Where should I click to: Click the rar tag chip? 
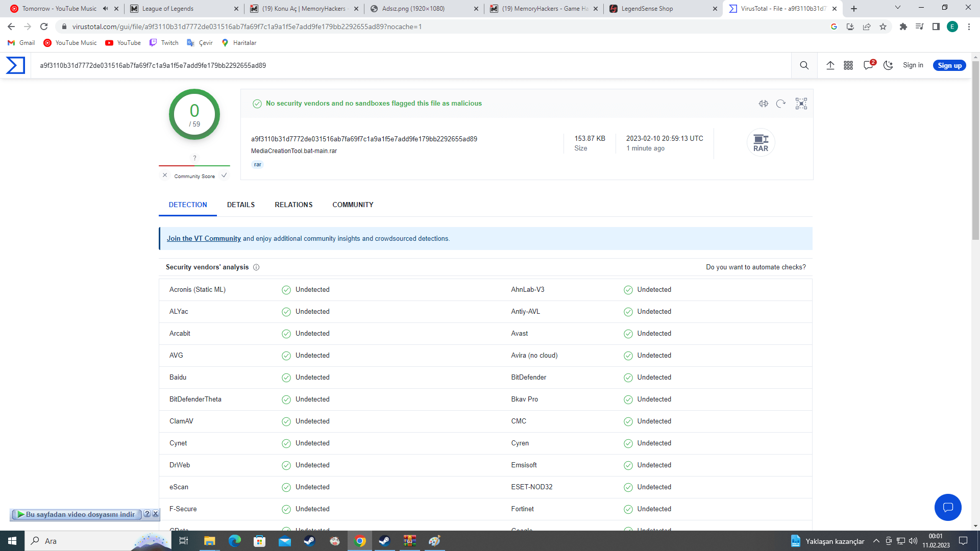point(258,164)
